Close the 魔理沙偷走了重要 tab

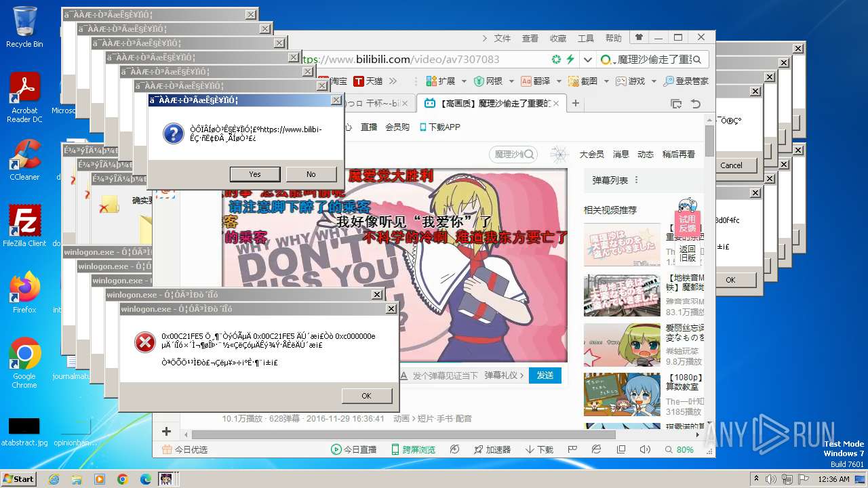tap(557, 104)
